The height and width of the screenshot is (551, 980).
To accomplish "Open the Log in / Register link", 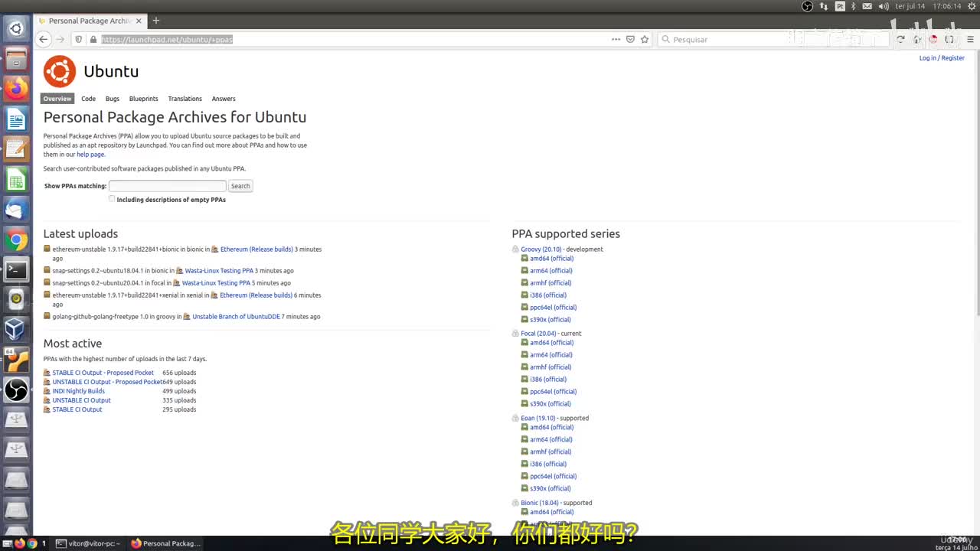I will 942,58.
